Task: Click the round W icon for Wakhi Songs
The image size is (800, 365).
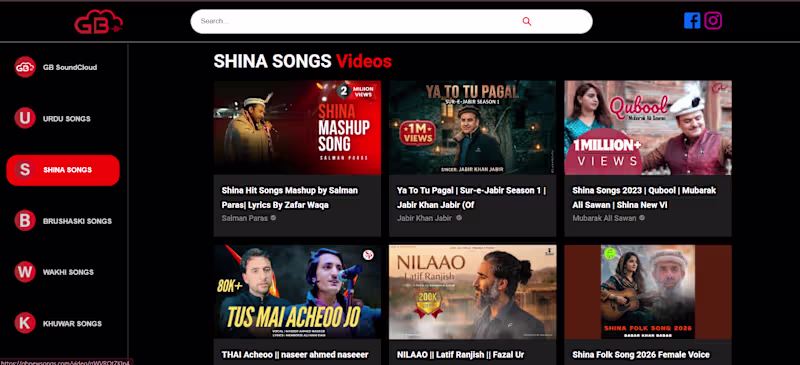Action: pyautogui.click(x=24, y=272)
